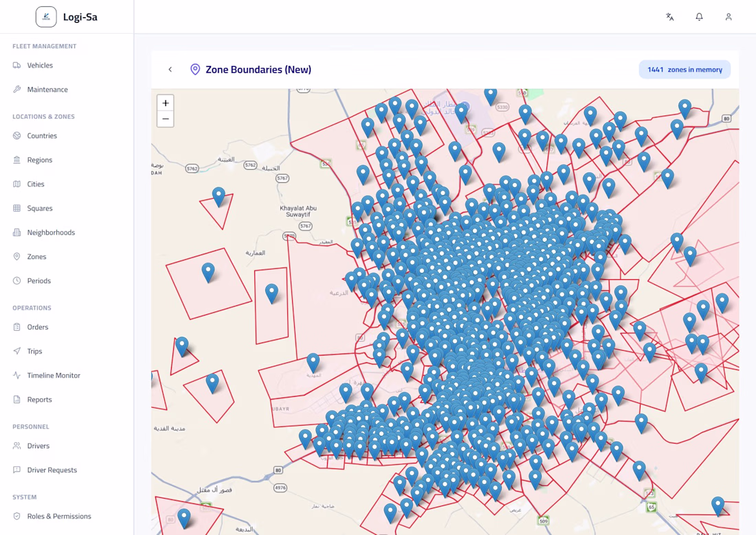The height and width of the screenshot is (535, 756).
Task: Click the Vehicles truck icon
Action: tap(17, 65)
